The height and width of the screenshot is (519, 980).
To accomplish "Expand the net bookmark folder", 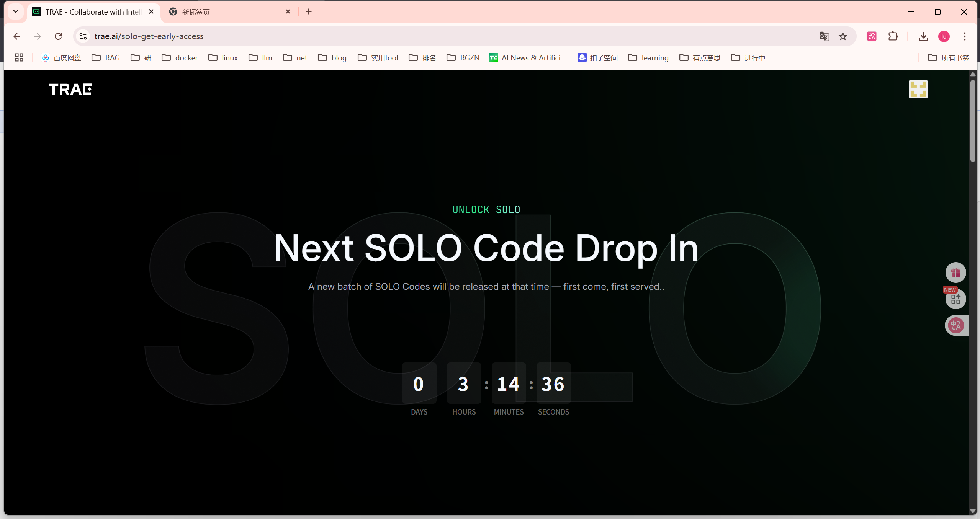I will point(295,58).
